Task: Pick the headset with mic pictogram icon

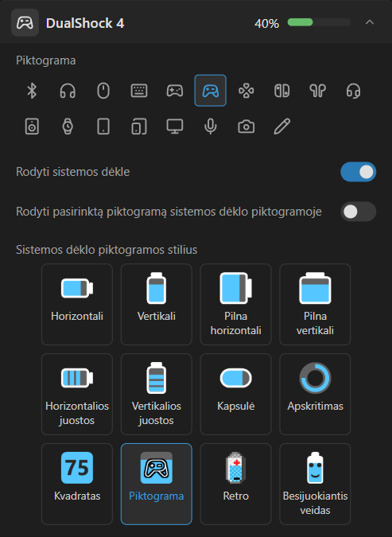Action: pyautogui.click(x=353, y=91)
